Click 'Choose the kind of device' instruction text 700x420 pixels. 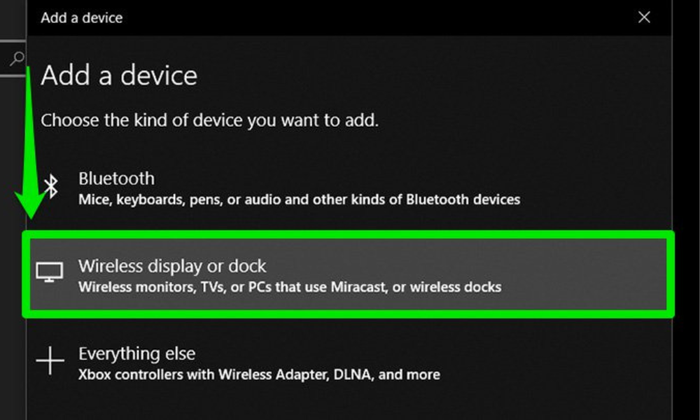209,120
